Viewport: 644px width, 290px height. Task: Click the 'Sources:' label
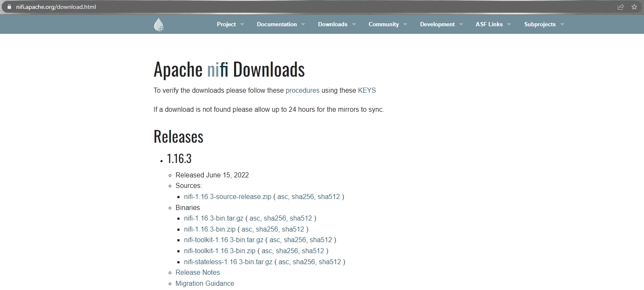[189, 186]
